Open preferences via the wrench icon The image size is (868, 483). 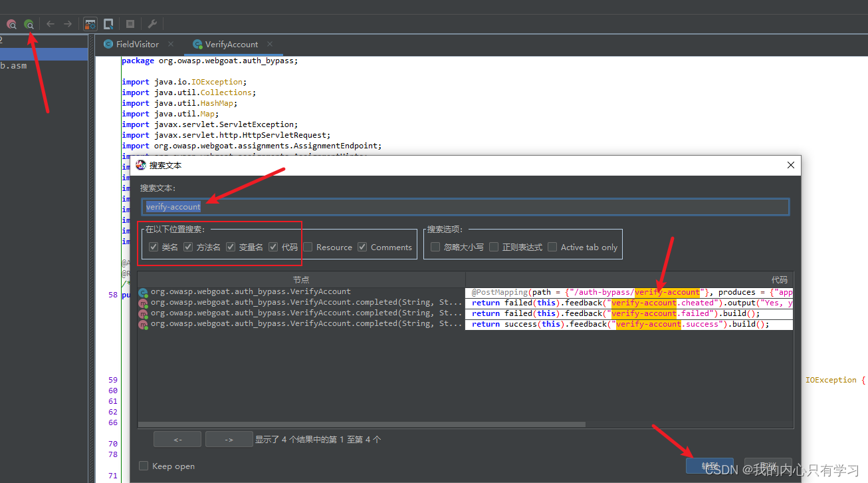[152, 24]
